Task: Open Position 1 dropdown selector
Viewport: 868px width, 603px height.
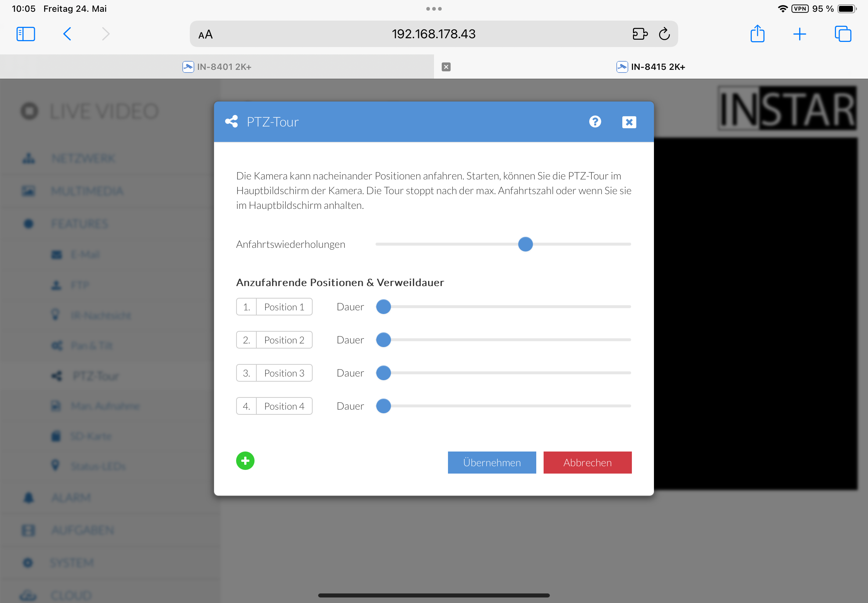Action: tap(284, 307)
